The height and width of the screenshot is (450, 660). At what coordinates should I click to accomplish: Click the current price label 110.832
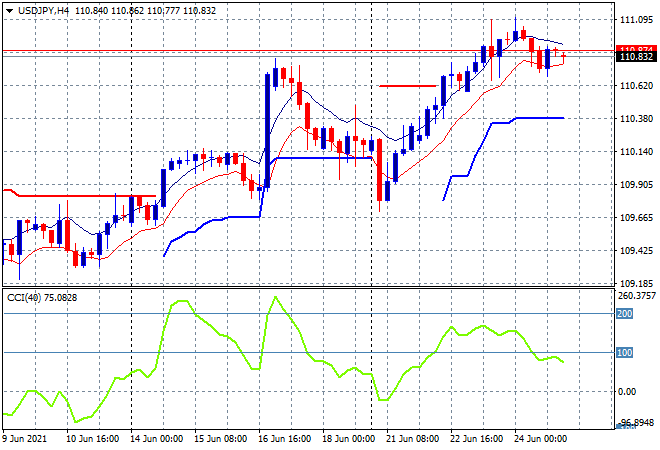pyautogui.click(x=636, y=57)
